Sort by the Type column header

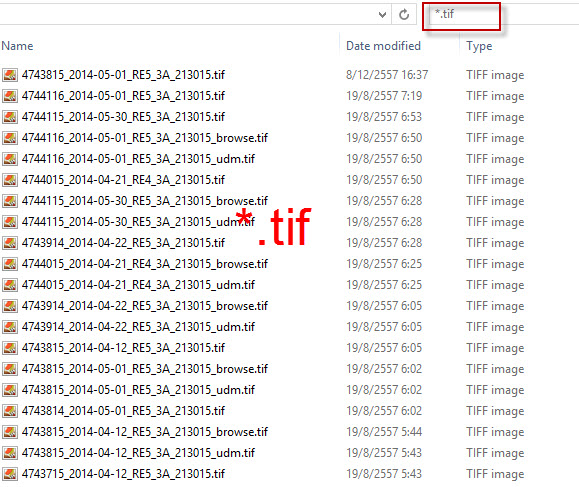click(479, 46)
